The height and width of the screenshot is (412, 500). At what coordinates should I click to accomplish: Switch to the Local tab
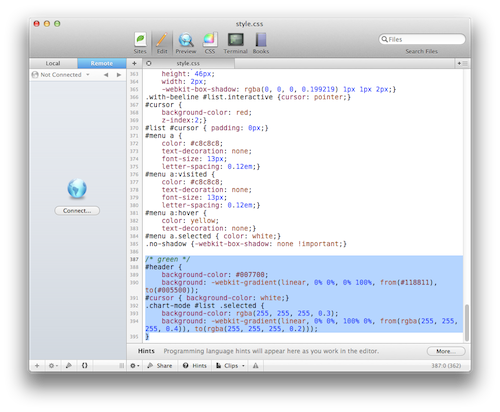53,63
